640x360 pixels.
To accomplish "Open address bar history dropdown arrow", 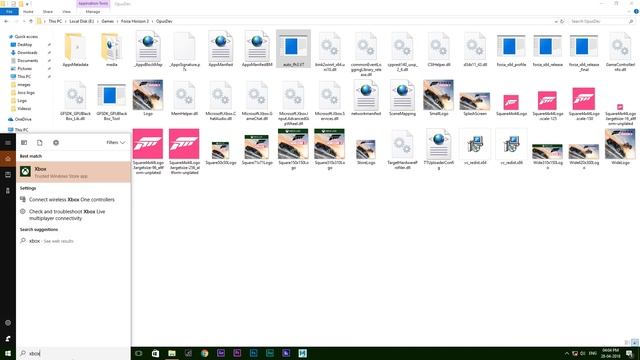I will pos(556,21).
